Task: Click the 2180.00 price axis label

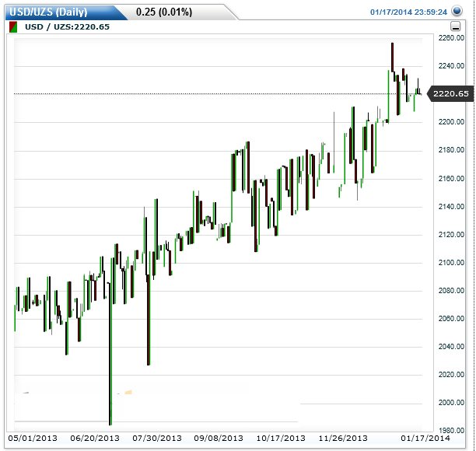Action: (451, 150)
